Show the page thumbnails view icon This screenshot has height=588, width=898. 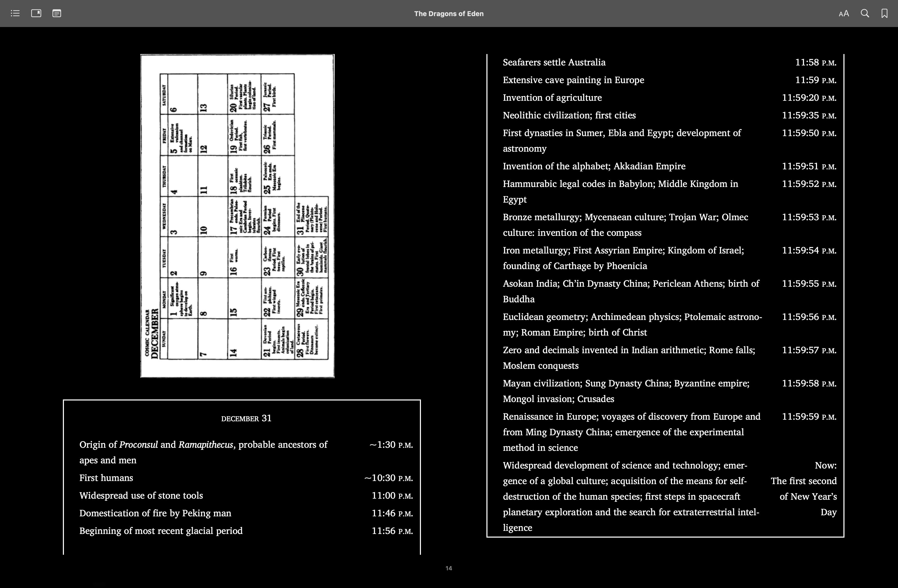point(36,14)
